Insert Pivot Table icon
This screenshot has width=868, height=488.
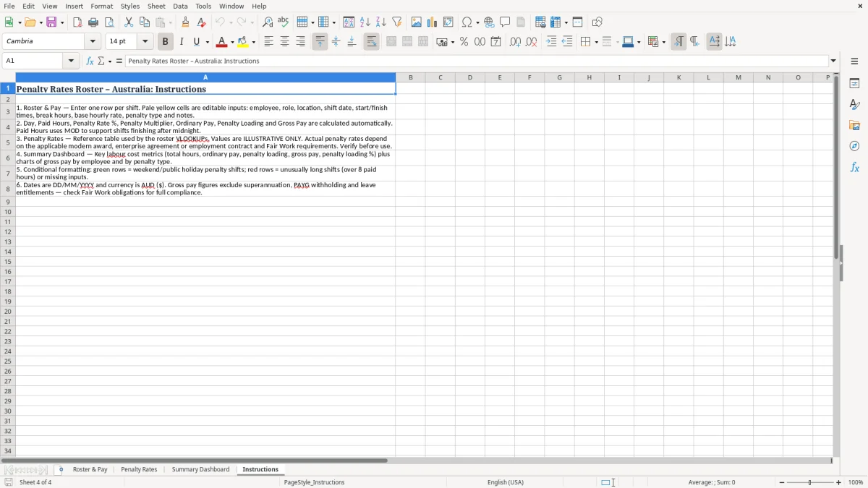448,22
